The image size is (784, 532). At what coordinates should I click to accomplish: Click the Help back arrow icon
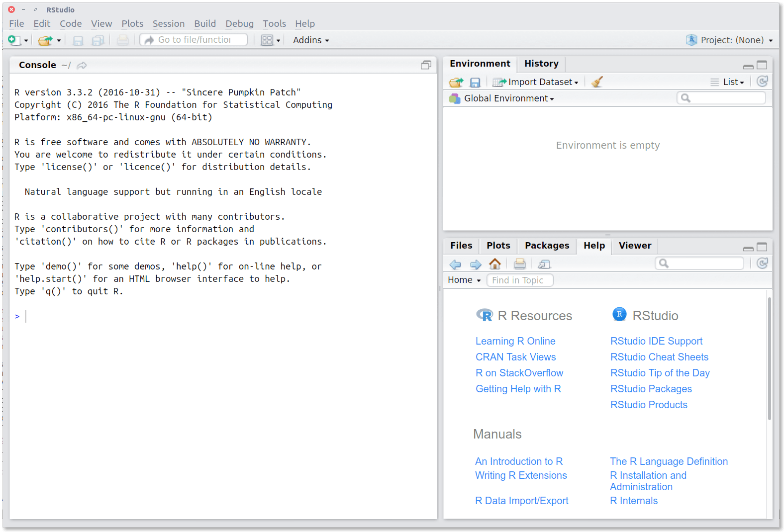pos(455,264)
